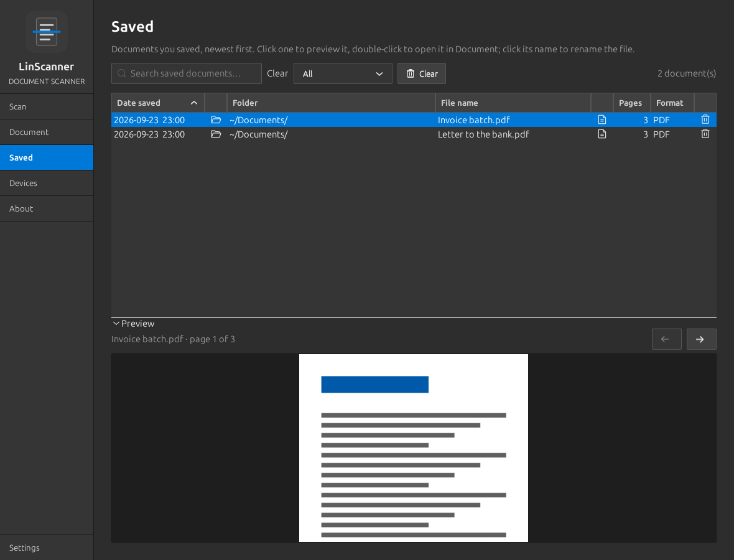Click the Invoice batch.pdf page 1 of 3 caption
Viewport: 734px width, 560px height.
click(173, 339)
